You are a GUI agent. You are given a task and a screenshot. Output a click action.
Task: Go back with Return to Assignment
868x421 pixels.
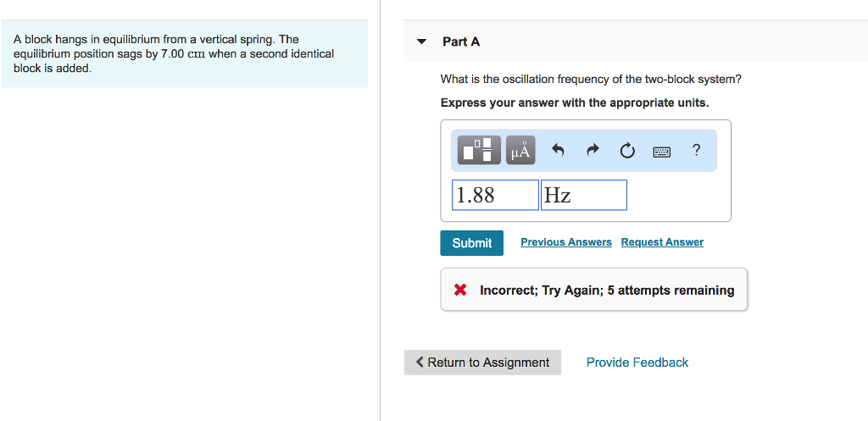pyautogui.click(x=482, y=363)
